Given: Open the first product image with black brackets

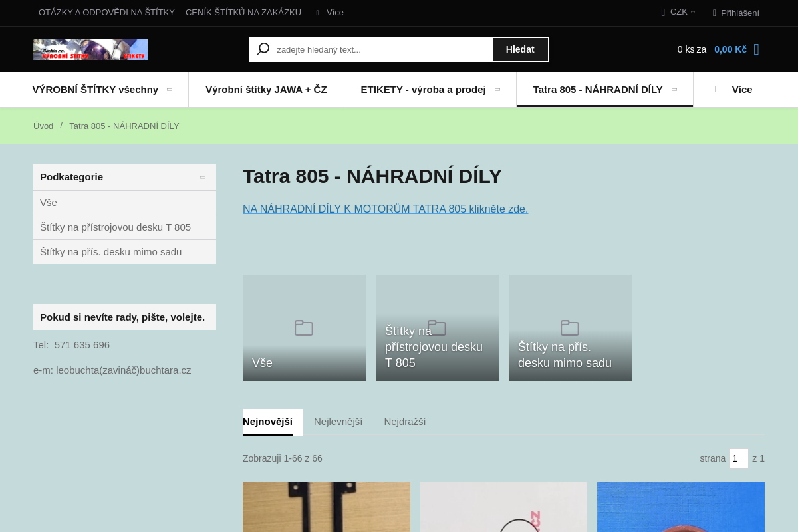Looking at the screenshot, I should click(x=327, y=507).
